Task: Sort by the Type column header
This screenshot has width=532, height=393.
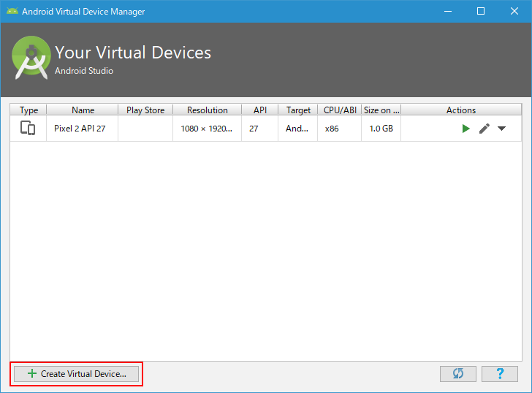Action: pyautogui.click(x=28, y=110)
